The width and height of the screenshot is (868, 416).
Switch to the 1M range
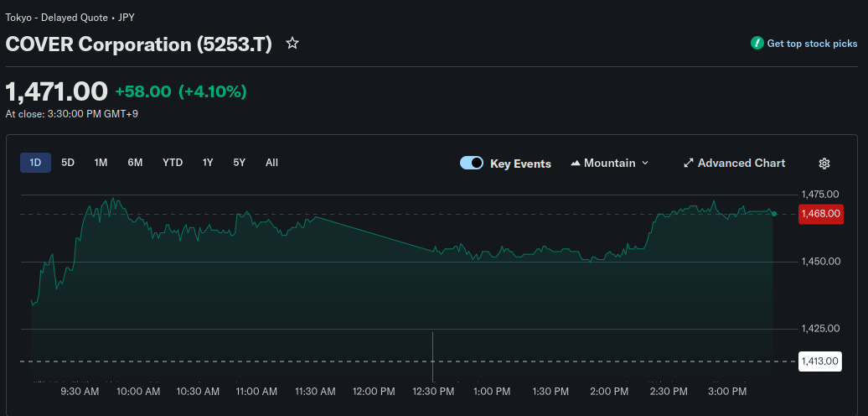click(x=101, y=163)
